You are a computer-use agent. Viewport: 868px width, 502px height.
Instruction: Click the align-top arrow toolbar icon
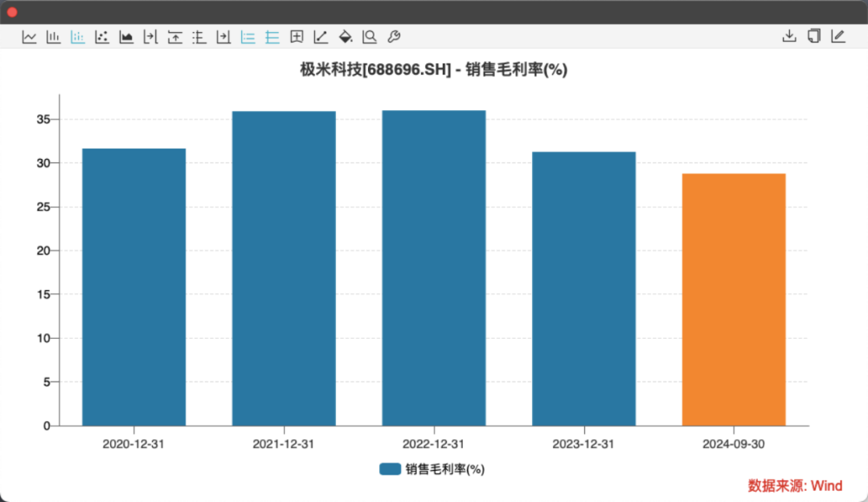[x=175, y=37]
